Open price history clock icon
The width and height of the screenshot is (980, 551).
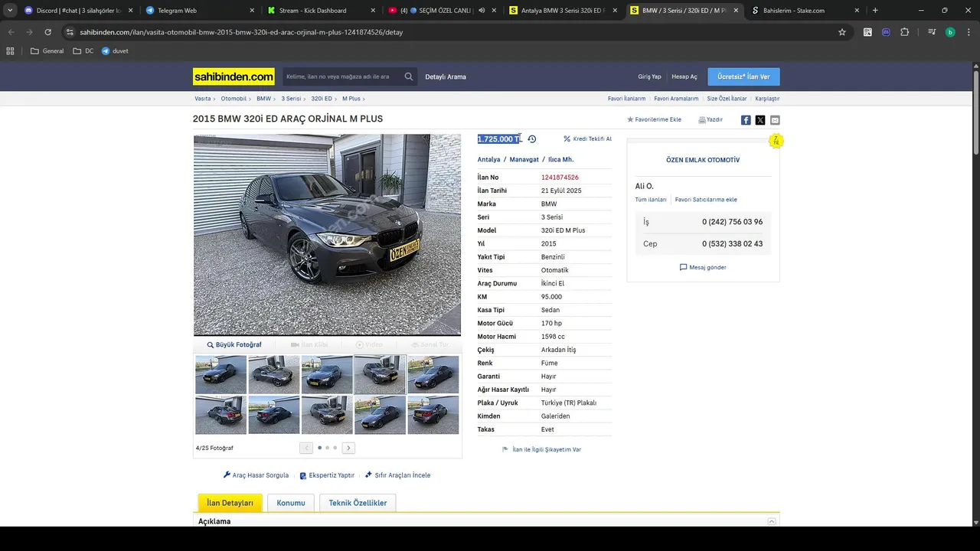click(532, 139)
